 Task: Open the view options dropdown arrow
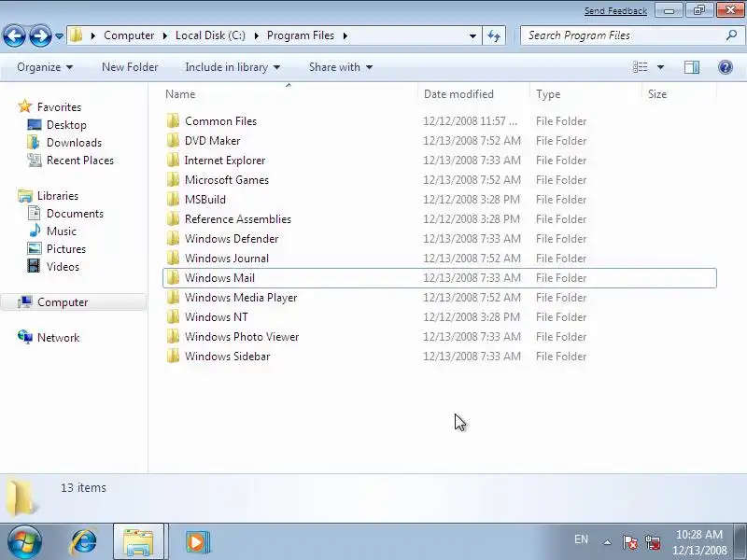click(661, 67)
